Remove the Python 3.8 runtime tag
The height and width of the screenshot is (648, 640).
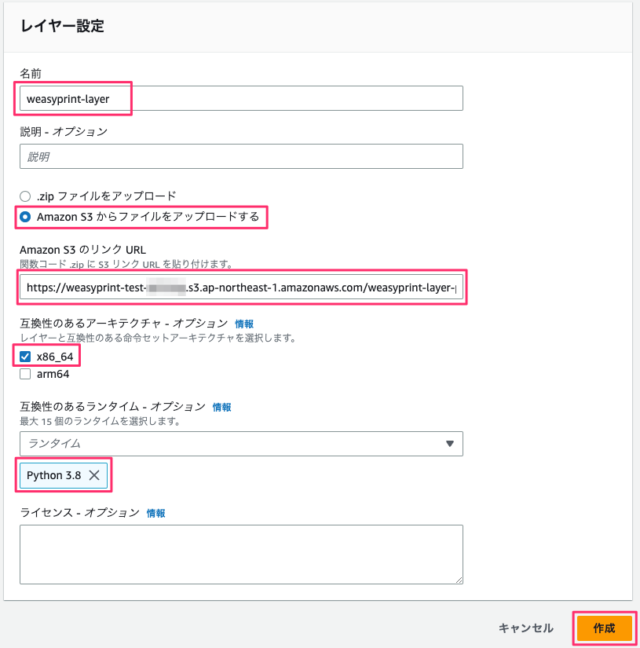pyautogui.click(x=94, y=475)
